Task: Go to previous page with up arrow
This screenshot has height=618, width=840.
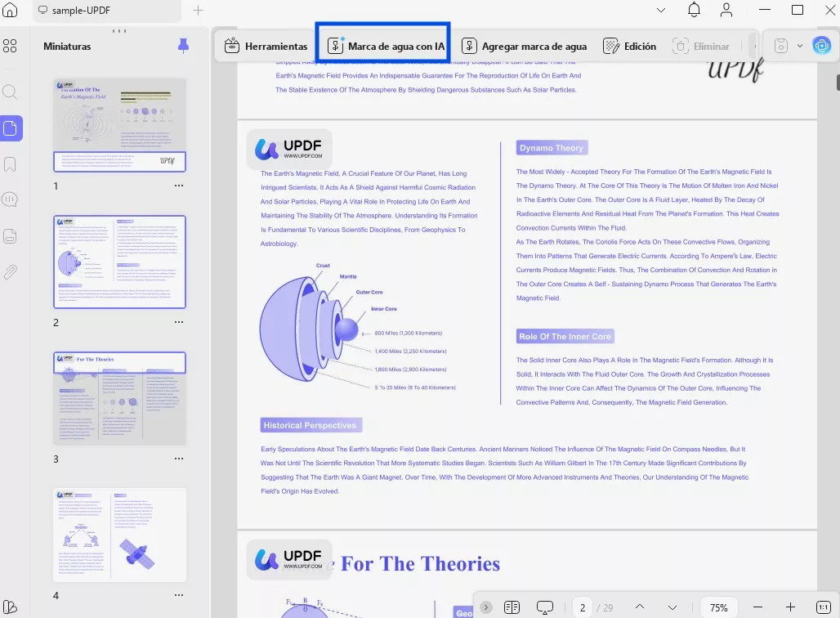Action: pyautogui.click(x=640, y=607)
